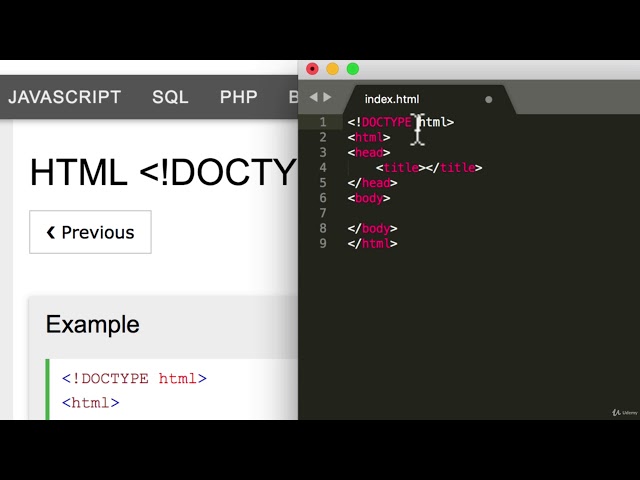Screen dimensions: 640x480
Task: Switch to the index.html tab
Action: click(x=392, y=99)
